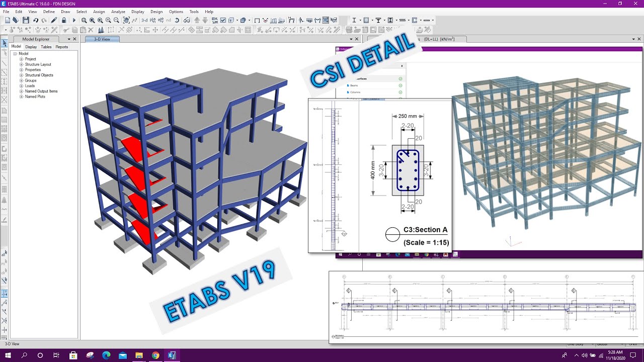644x362 pixels.
Task: Open Model Explorer panel dropdown arrow
Action: pos(68,39)
